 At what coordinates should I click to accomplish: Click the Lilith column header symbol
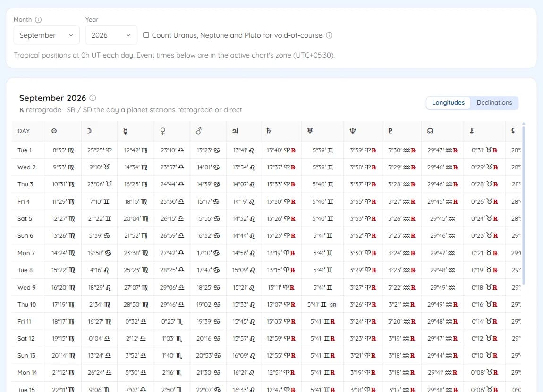point(513,131)
